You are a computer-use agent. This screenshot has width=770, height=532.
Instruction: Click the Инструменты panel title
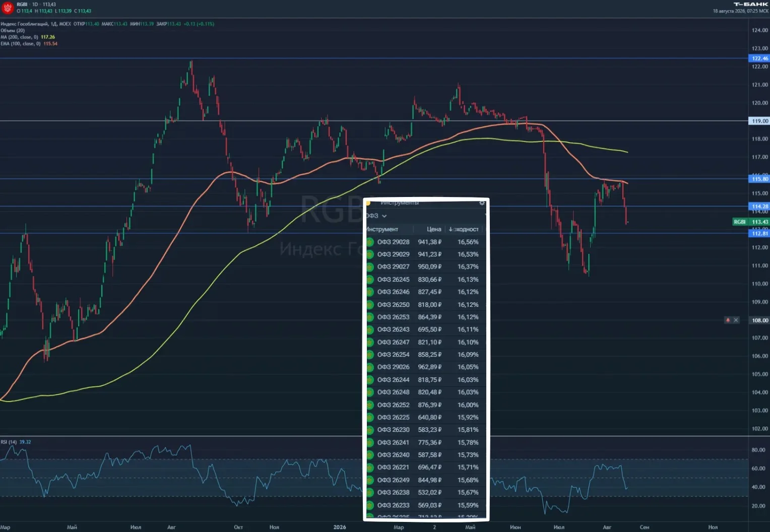pyautogui.click(x=400, y=203)
